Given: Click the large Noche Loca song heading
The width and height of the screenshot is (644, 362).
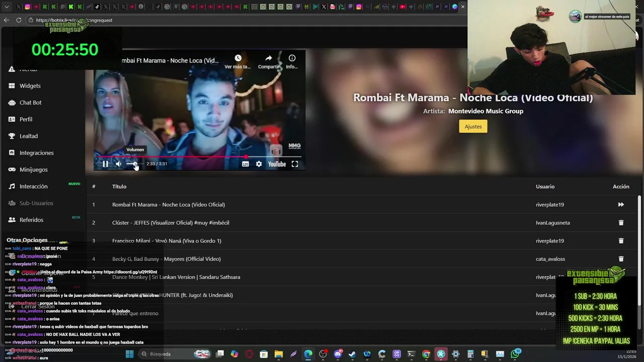Looking at the screenshot, I should pos(473,98).
